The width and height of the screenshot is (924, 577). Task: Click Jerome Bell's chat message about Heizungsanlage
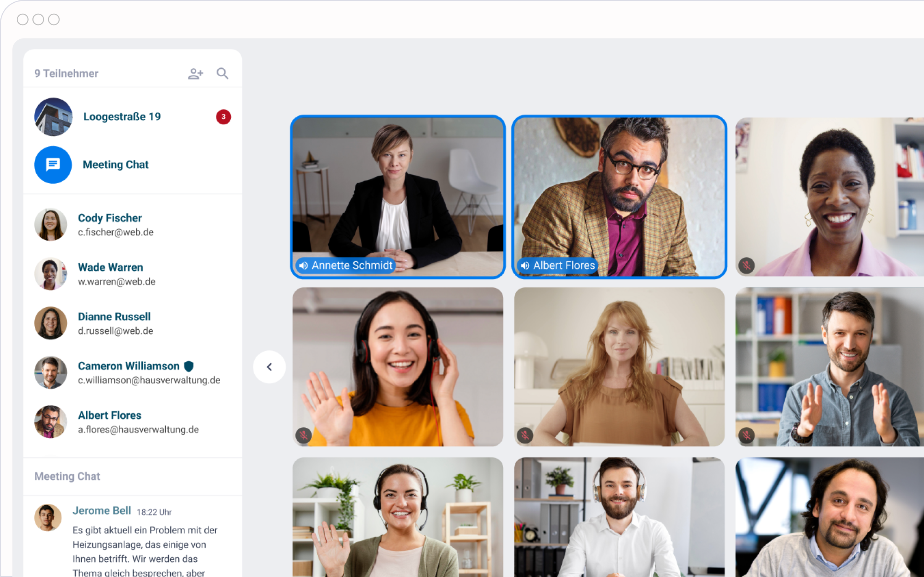(x=145, y=545)
